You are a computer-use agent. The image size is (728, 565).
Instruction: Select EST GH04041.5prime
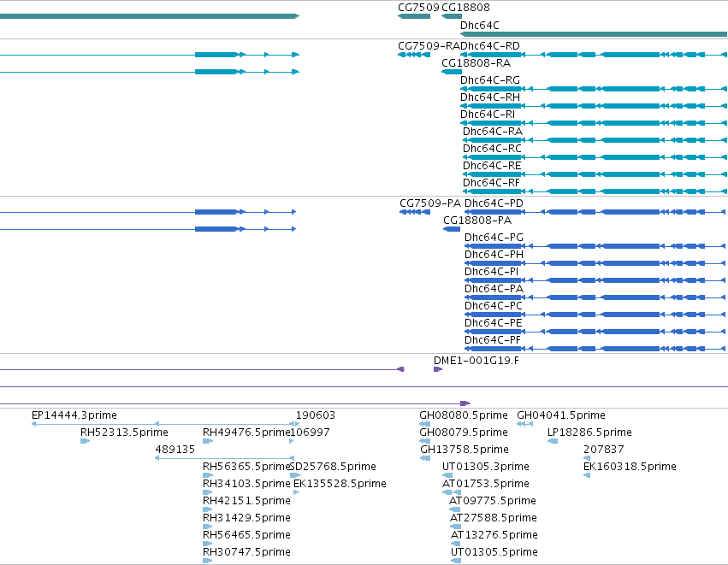[561, 415]
